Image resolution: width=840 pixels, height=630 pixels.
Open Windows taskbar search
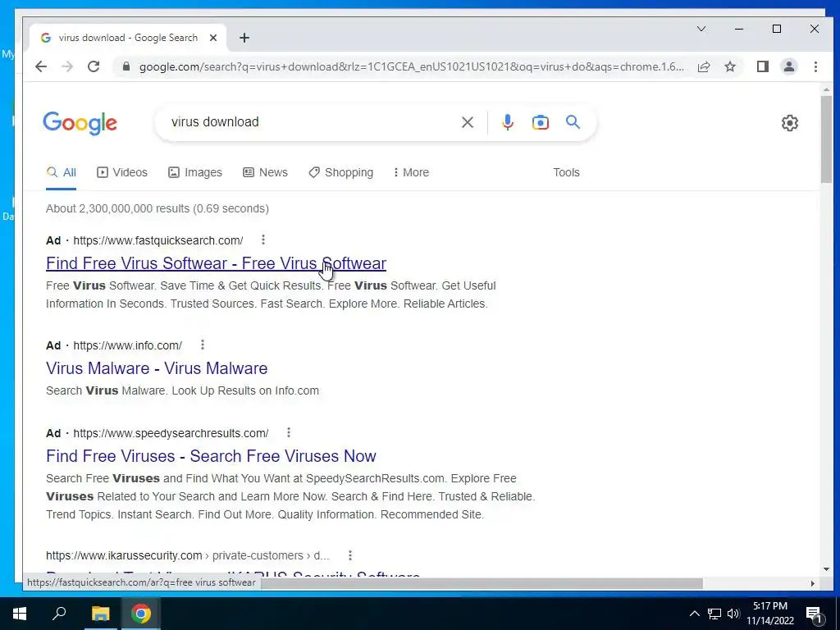pos(59,614)
